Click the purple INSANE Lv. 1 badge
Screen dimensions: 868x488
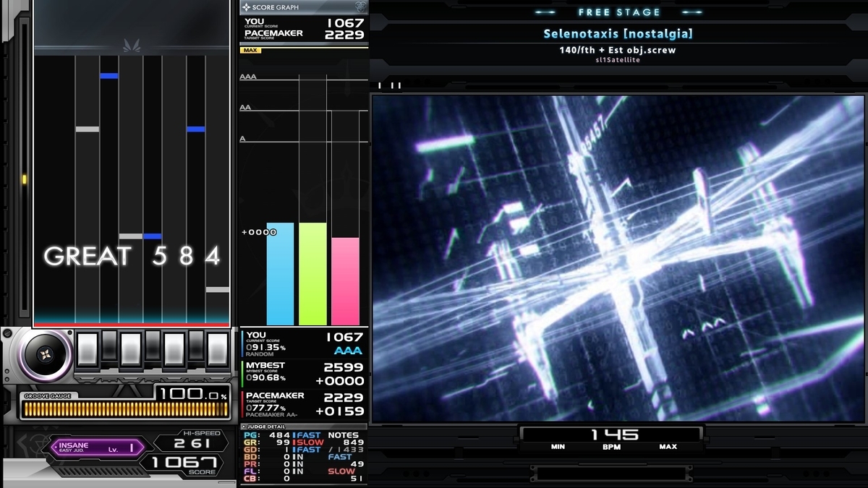click(98, 448)
